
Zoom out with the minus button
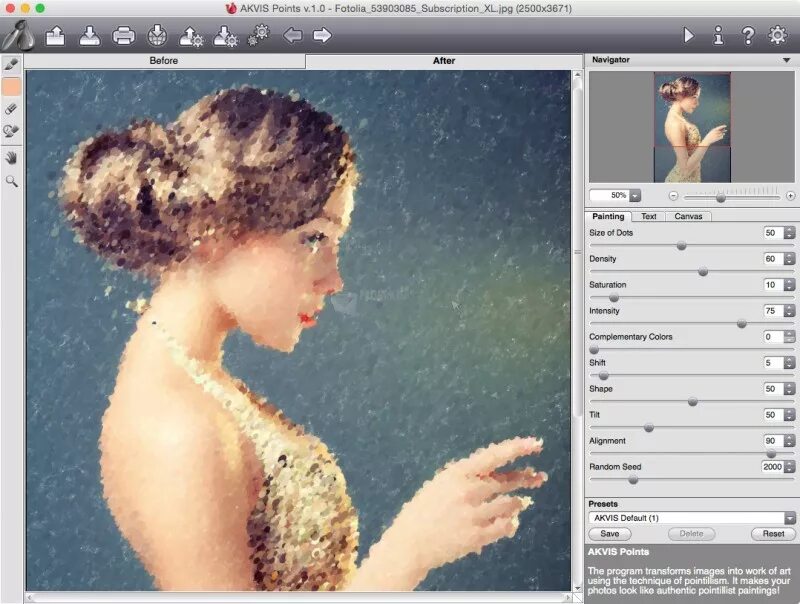click(x=673, y=196)
